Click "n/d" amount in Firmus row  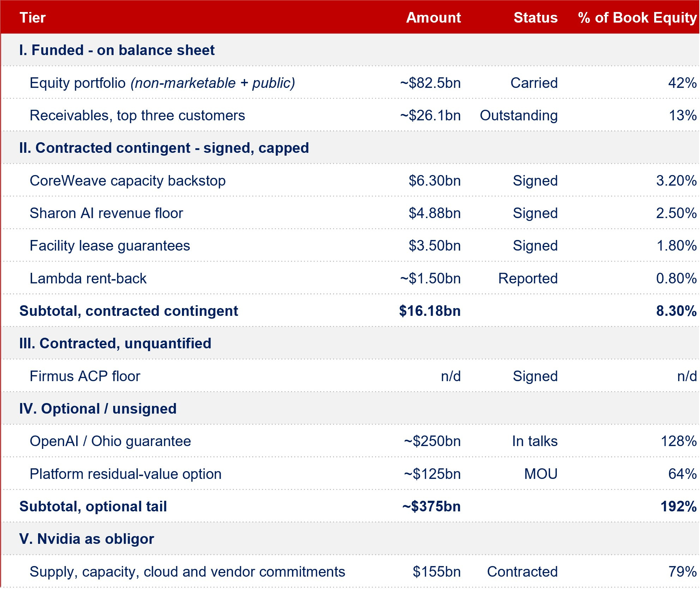[x=451, y=376]
